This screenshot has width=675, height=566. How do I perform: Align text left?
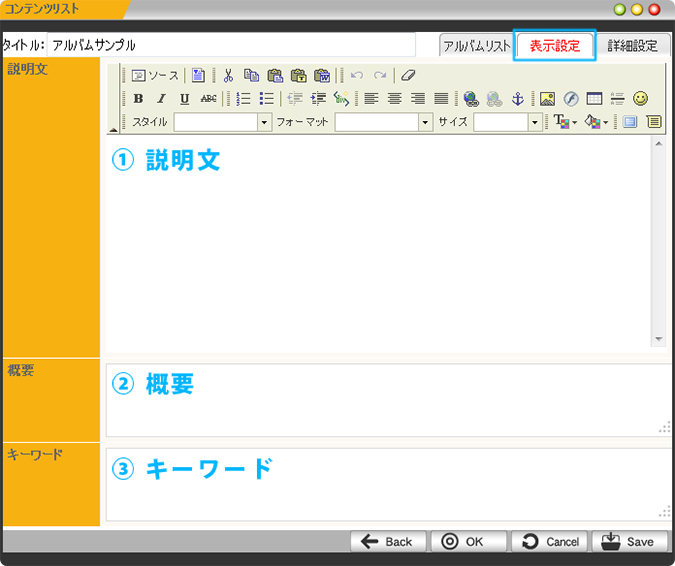371,99
